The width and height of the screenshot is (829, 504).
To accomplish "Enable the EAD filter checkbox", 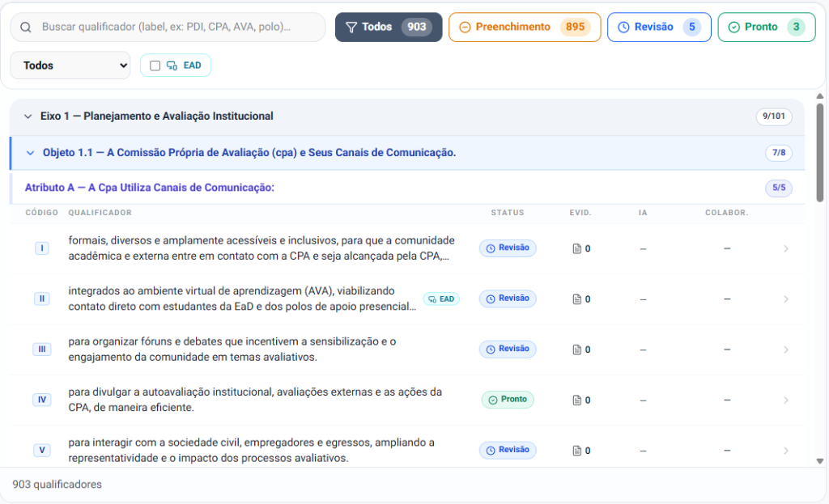I will [x=155, y=66].
